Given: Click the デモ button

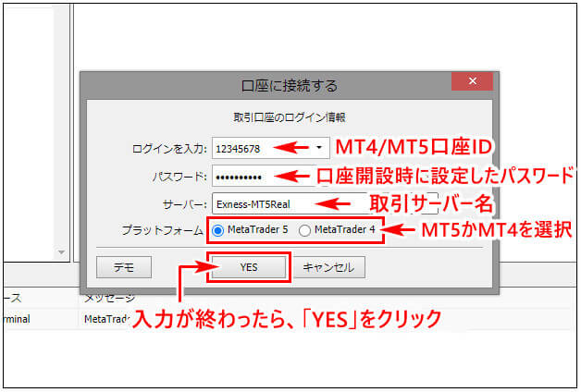Looking at the screenshot, I should (124, 267).
